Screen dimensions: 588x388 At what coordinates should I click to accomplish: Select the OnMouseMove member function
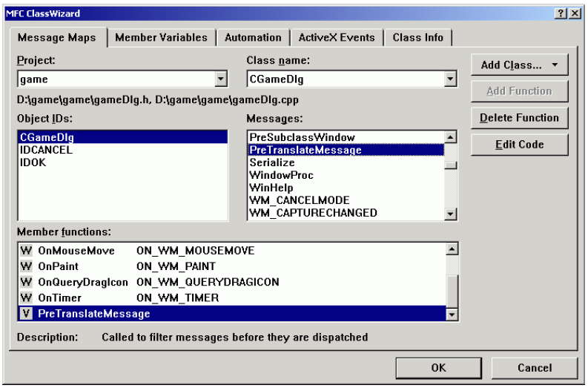(232, 251)
